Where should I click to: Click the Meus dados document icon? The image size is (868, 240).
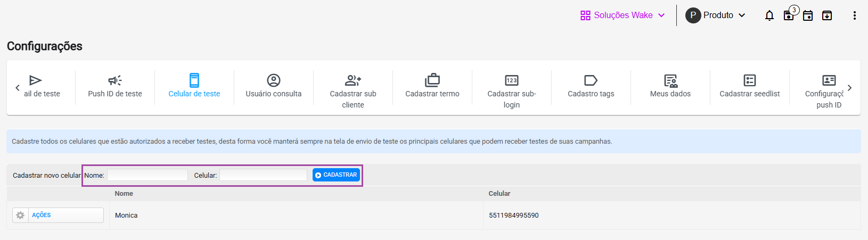point(670,80)
